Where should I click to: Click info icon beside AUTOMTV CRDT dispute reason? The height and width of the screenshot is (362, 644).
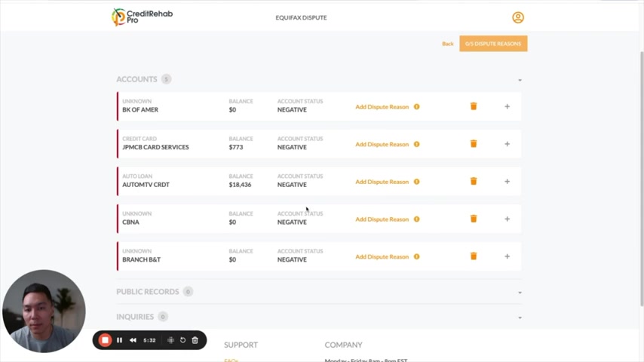416,182
